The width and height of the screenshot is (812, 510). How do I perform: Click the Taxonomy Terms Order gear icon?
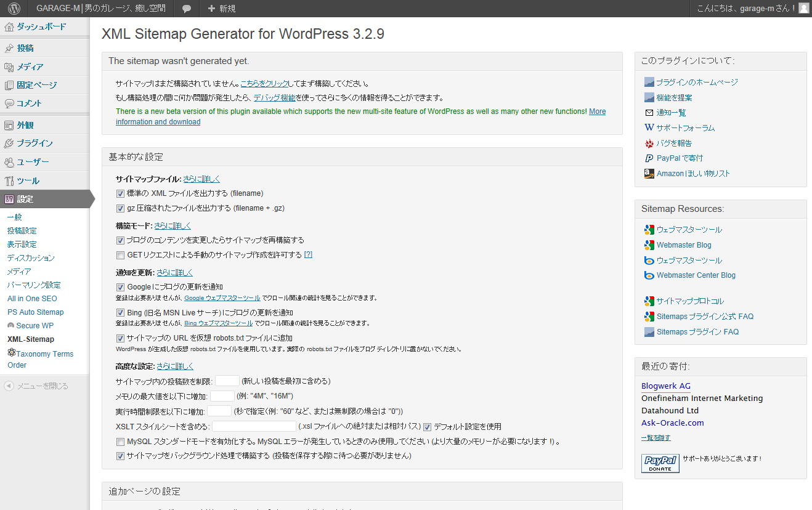[12, 353]
